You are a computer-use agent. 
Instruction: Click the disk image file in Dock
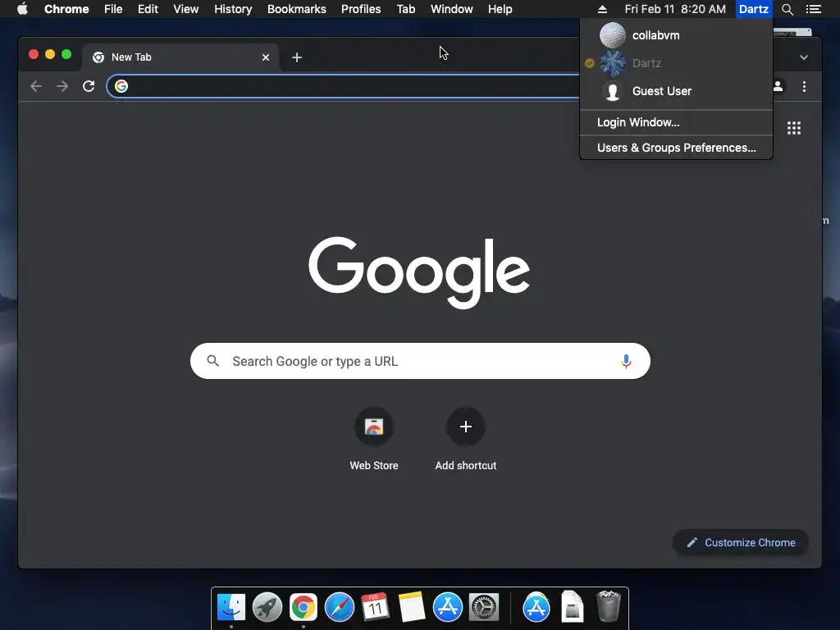coord(572,607)
